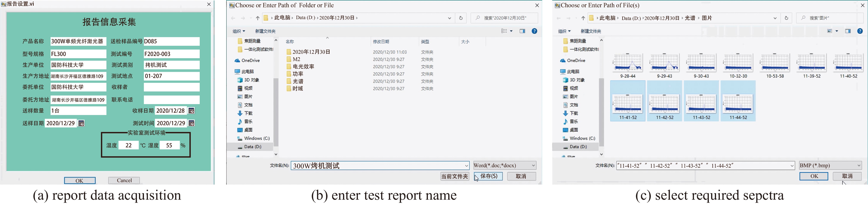Go up one folder in 图片 dialog
Viewport: 868px width, 204px height.
tap(583, 18)
